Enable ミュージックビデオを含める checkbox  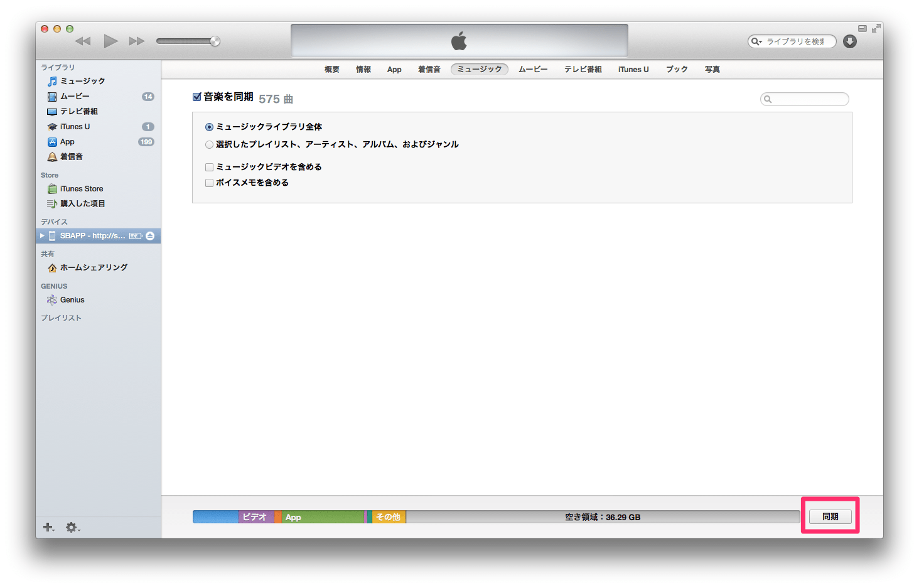pyautogui.click(x=210, y=167)
